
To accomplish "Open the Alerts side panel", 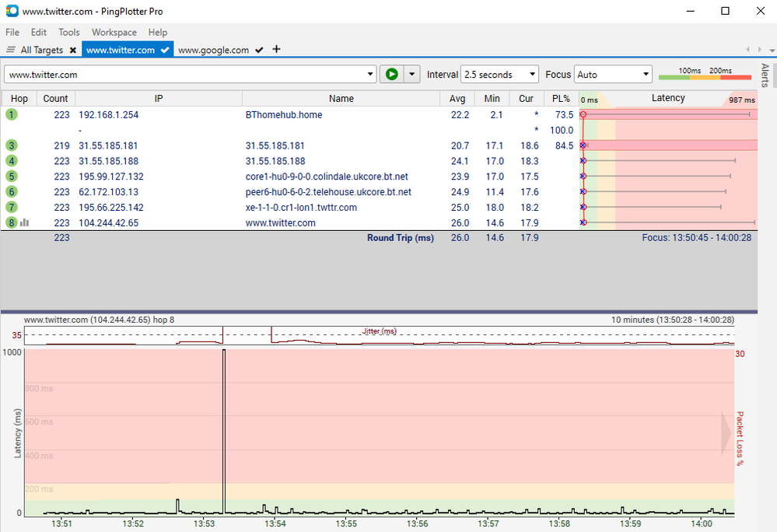I will click(x=765, y=75).
